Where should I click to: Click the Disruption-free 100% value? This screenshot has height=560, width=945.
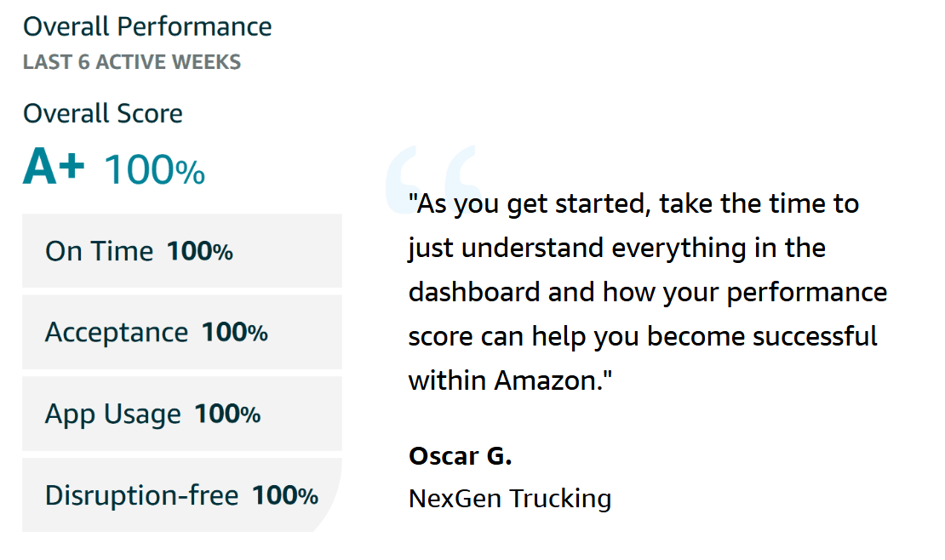284,495
